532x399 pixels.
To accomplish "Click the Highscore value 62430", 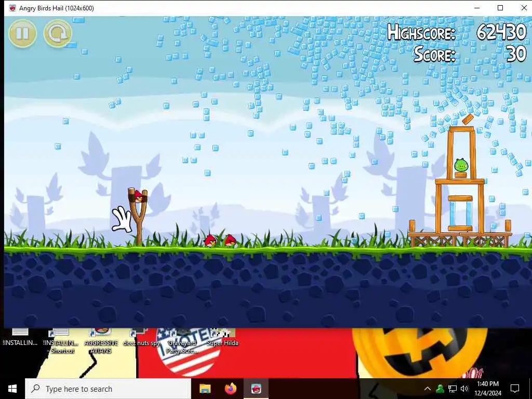I will click(x=501, y=32).
